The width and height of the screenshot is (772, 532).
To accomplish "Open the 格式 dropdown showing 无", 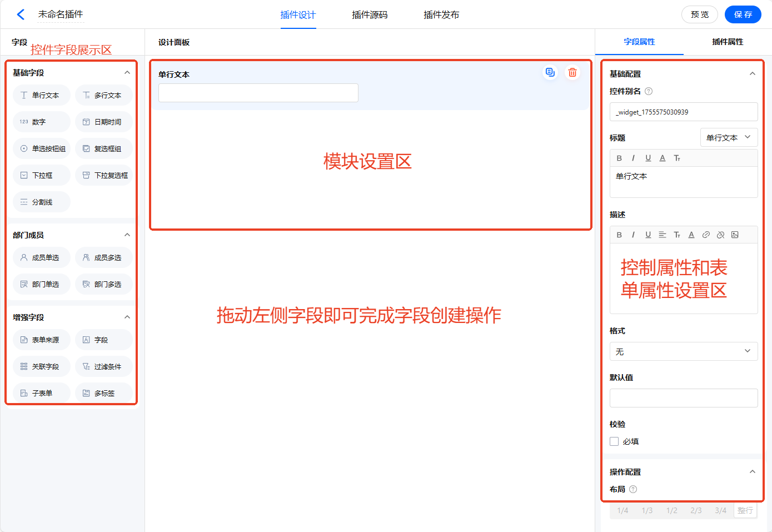I will coord(684,351).
